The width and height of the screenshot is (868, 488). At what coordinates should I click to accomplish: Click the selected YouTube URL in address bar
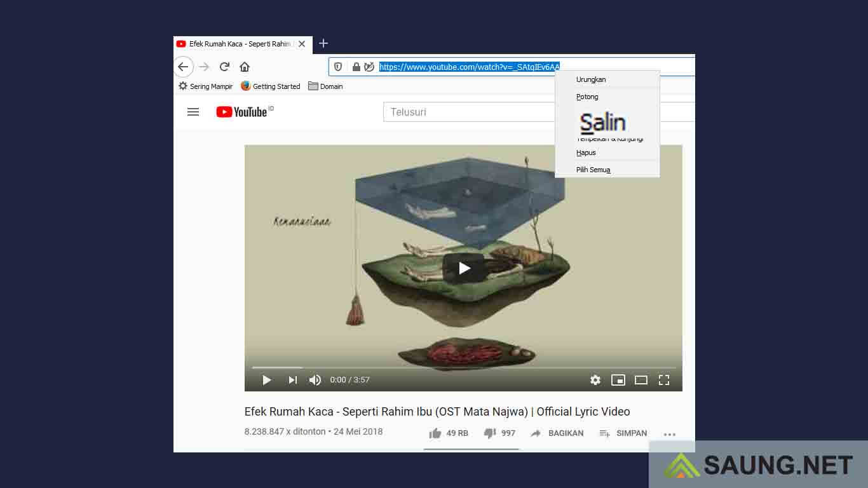click(x=470, y=67)
